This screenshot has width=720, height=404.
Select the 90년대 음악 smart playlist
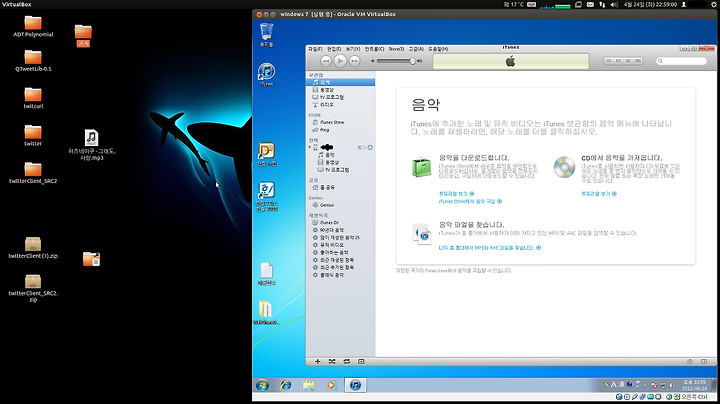coord(340,230)
